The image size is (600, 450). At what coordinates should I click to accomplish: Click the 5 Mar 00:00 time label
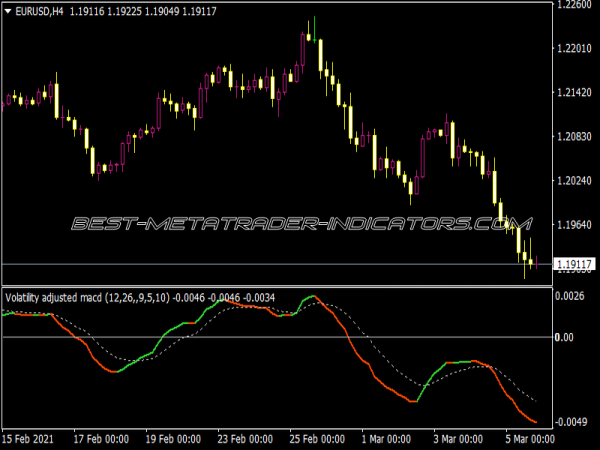click(x=530, y=439)
